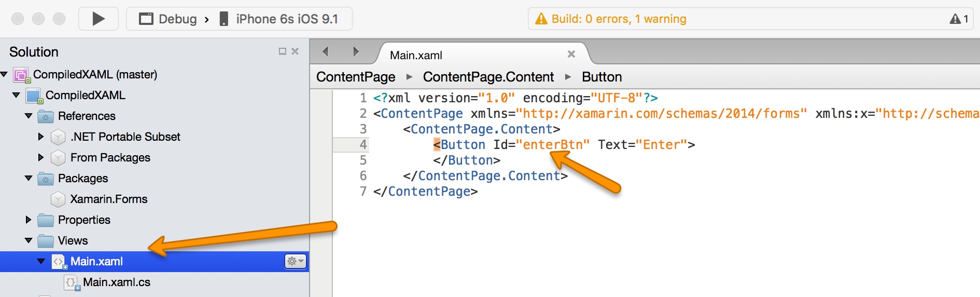The width and height of the screenshot is (980, 297).
Task: Switch to the Main.xaml tab
Action: click(x=416, y=55)
